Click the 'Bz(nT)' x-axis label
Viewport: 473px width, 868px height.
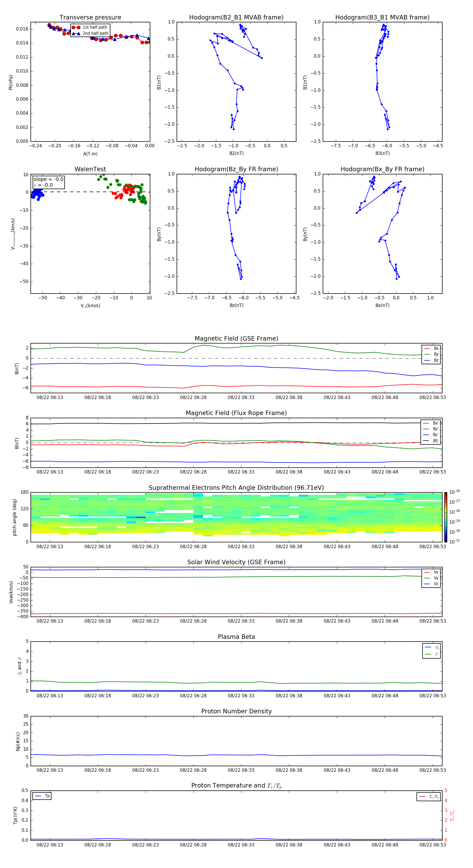pos(236,305)
